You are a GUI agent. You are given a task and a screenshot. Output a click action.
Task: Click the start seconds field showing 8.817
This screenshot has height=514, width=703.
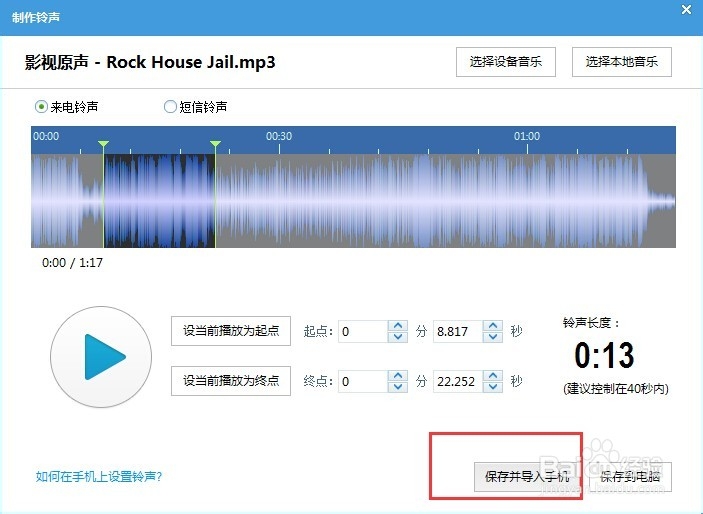458,331
